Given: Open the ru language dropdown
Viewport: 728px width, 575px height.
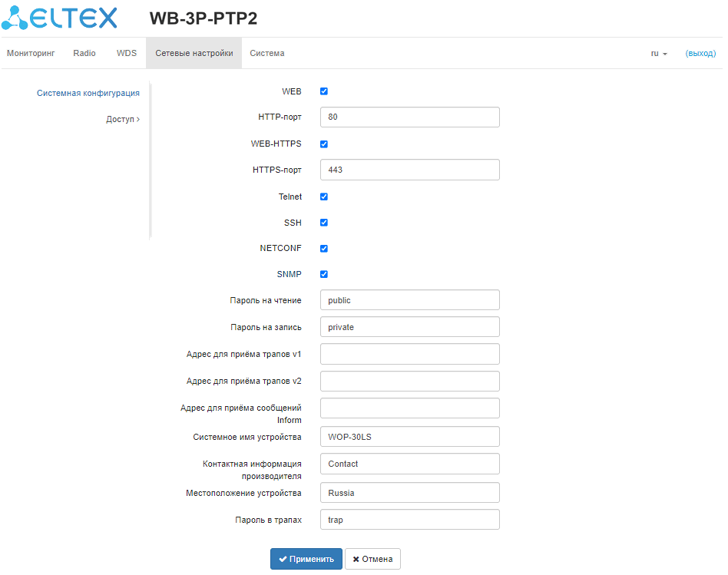Looking at the screenshot, I should (659, 54).
